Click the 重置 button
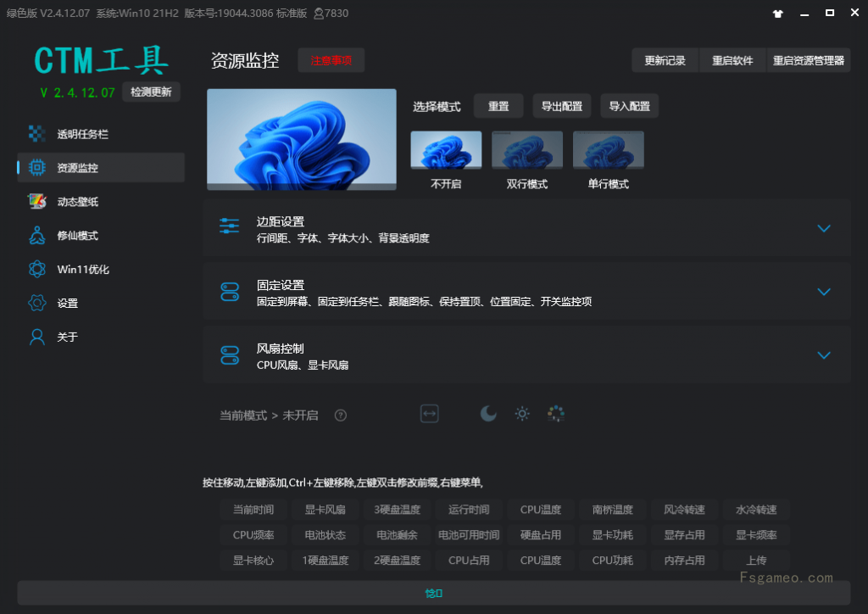 point(498,106)
